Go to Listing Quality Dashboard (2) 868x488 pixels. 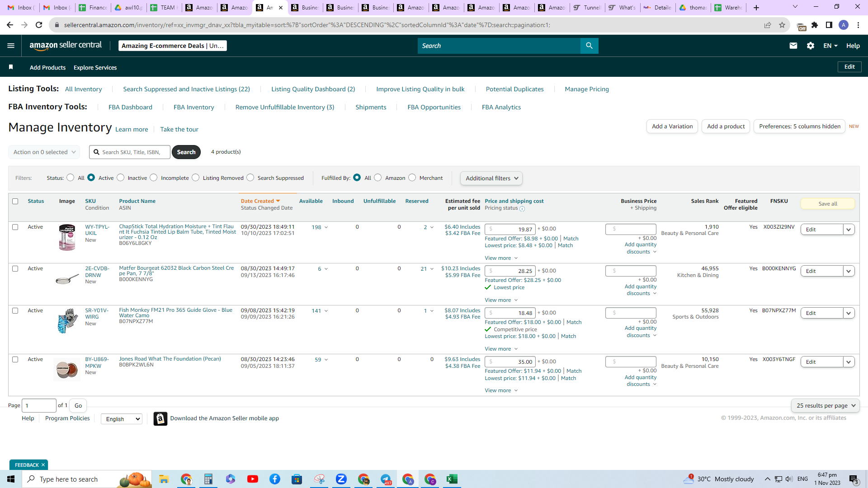pos(313,89)
